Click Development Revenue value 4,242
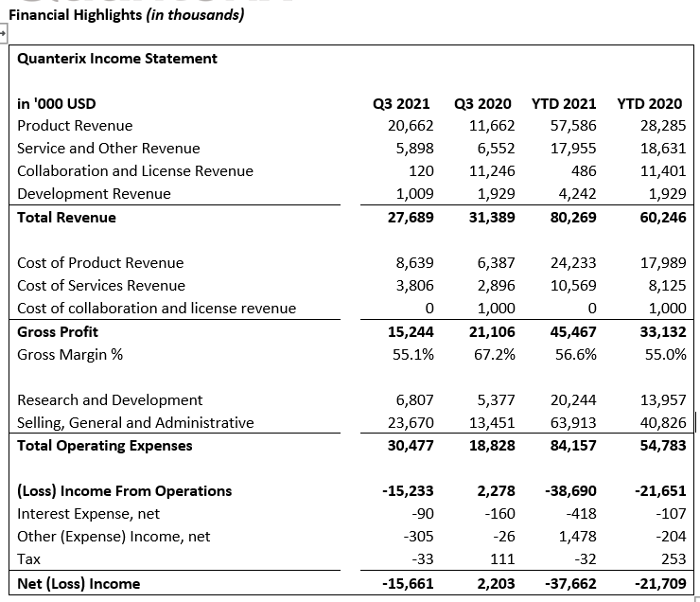The width and height of the screenshot is (700, 602). click(x=577, y=194)
